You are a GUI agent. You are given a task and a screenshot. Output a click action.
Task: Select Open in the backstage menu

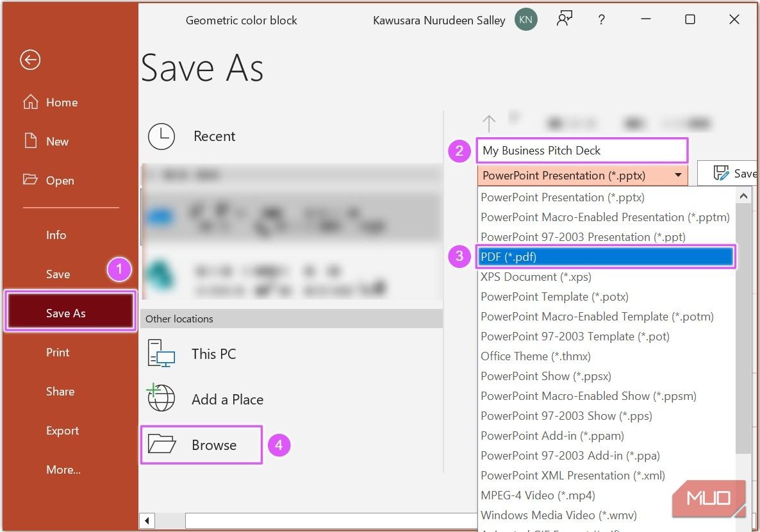coord(49,180)
